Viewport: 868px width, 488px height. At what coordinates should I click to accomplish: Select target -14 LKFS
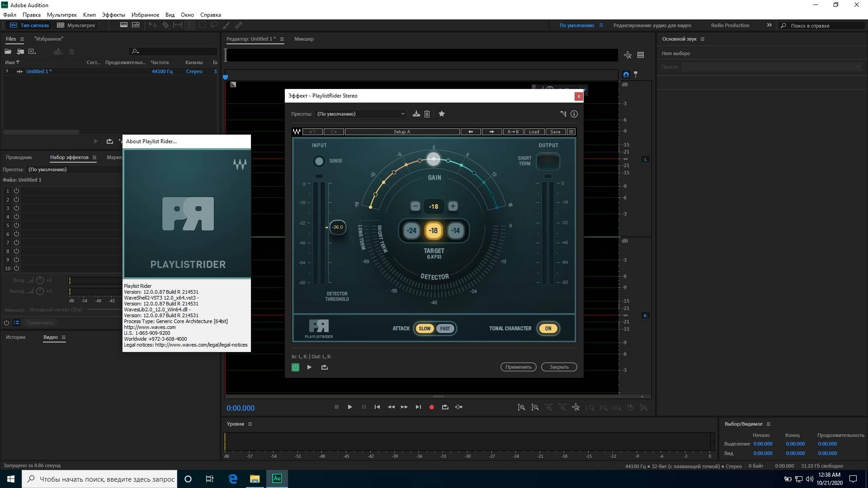(x=456, y=230)
